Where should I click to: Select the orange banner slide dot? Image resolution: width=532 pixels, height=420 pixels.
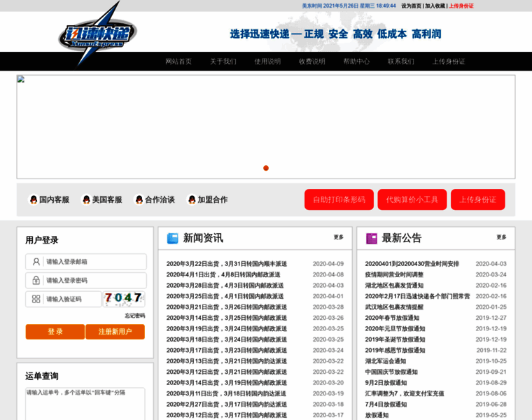pyautogui.click(x=266, y=168)
